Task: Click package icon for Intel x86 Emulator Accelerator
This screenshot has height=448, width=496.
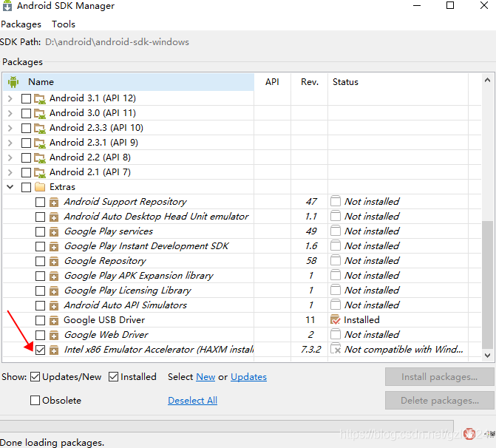Action: (54, 350)
